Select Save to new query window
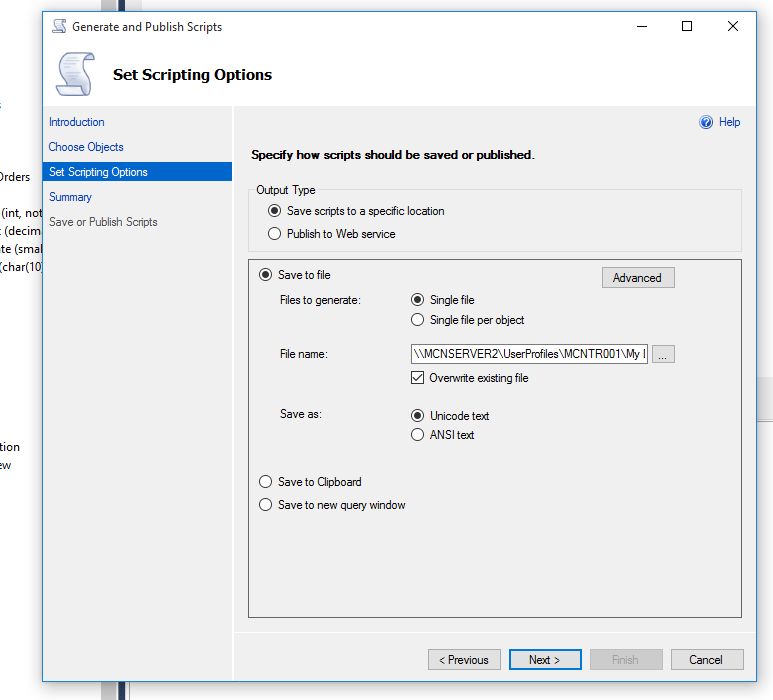Image resolution: width=773 pixels, height=700 pixels. (265, 505)
